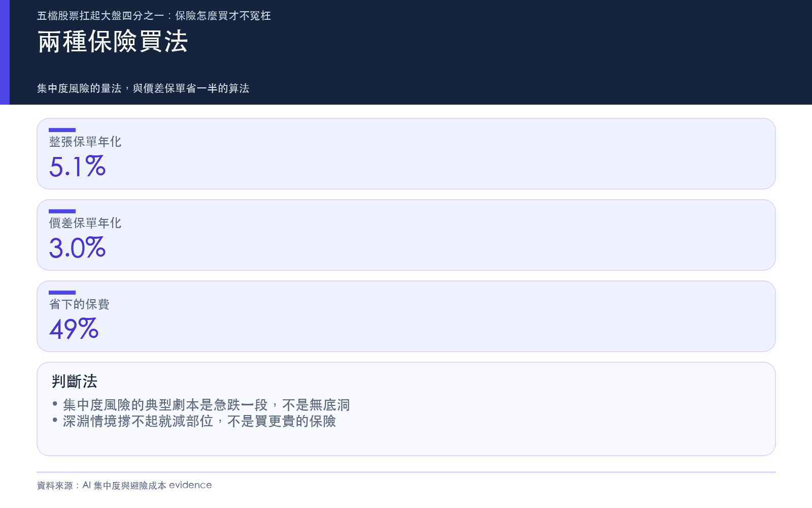Click the label 省下的保費
The height and width of the screenshot is (508, 812).
point(79,304)
